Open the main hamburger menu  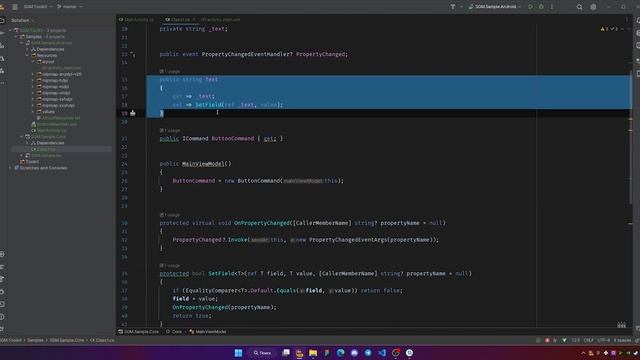click(x=15, y=7)
